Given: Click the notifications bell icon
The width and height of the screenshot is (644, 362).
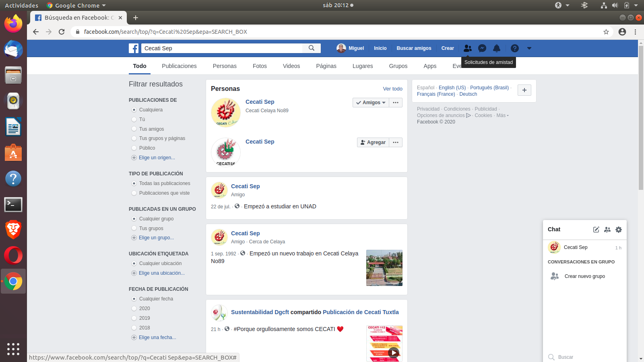Looking at the screenshot, I should (497, 48).
